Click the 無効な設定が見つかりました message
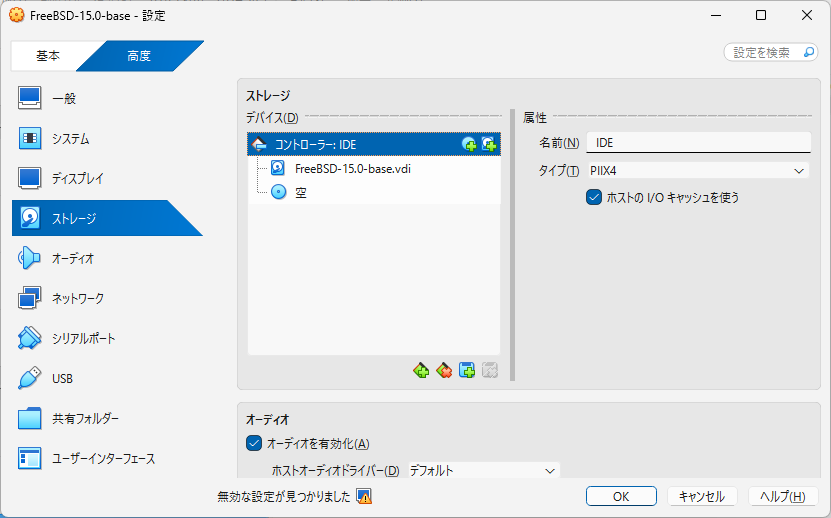 pos(284,497)
